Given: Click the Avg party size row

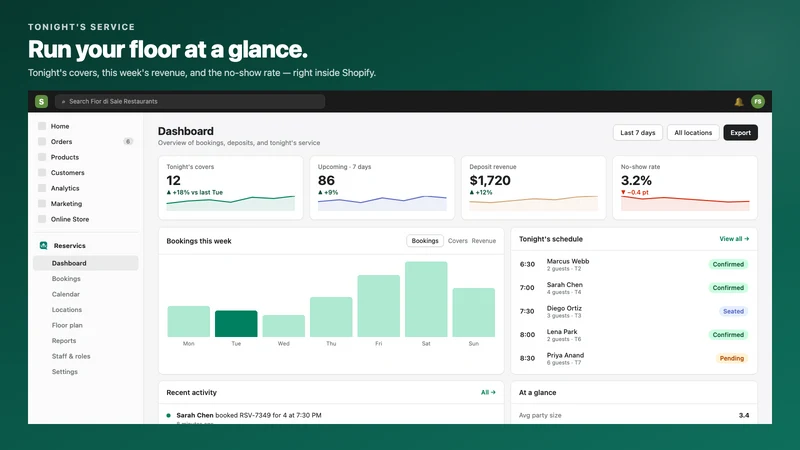Looking at the screenshot, I should click(x=634, y=415).
